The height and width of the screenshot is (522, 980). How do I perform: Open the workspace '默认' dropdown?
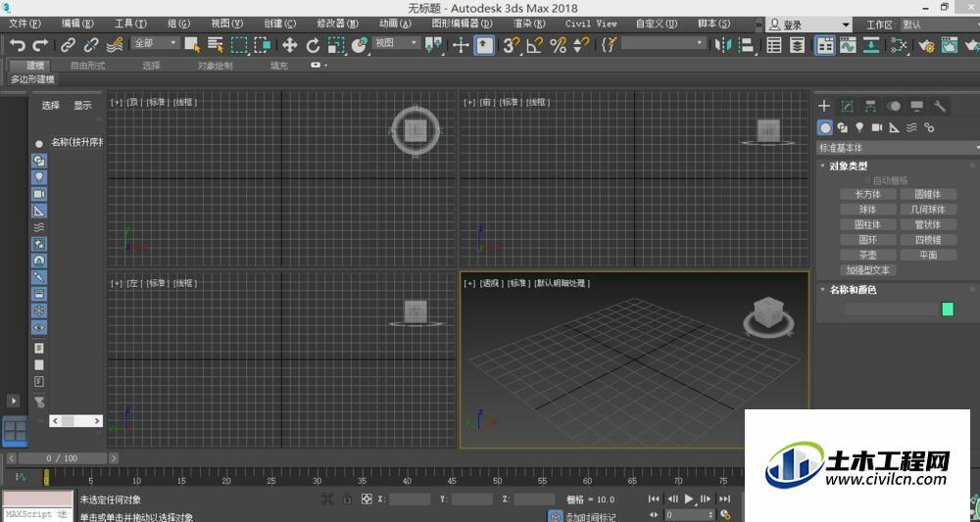tap(939, 25)
